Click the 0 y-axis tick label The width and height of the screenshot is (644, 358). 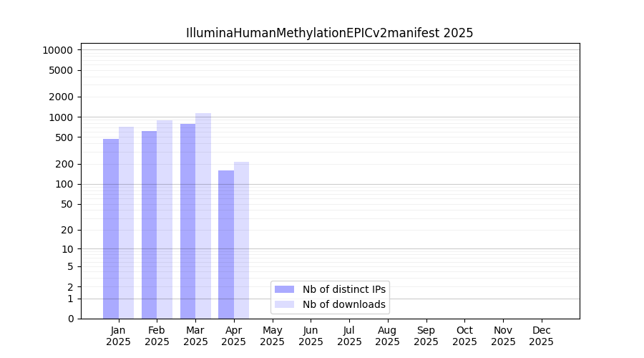coord(71,319)
